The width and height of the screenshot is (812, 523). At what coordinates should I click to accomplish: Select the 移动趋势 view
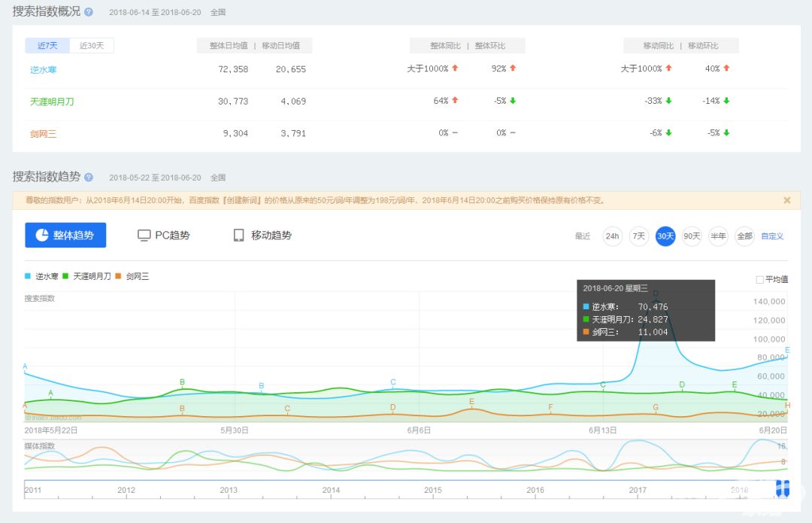(262, 236)
